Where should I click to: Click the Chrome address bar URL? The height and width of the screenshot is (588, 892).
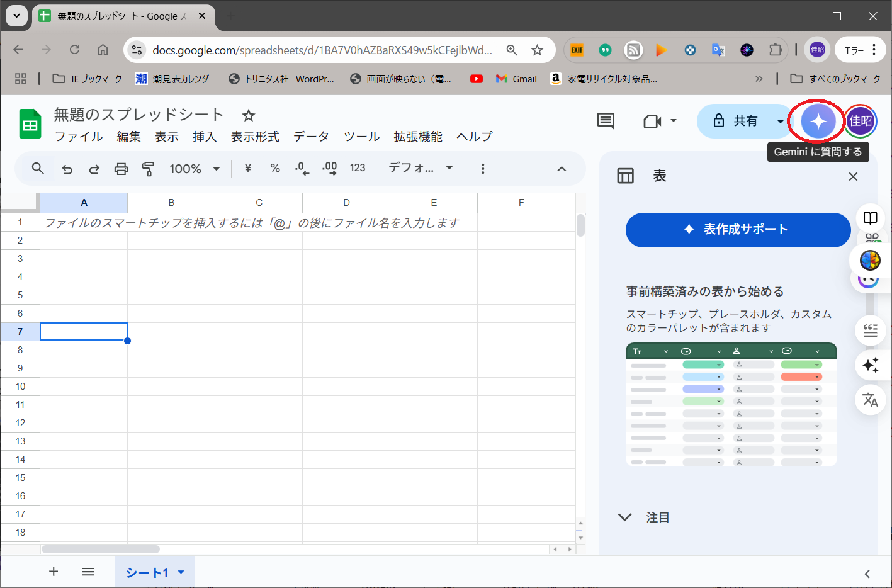coord(322,50)
